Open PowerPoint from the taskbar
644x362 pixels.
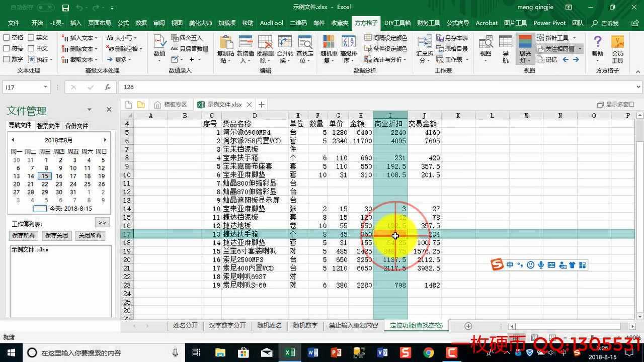click(336, 352)
